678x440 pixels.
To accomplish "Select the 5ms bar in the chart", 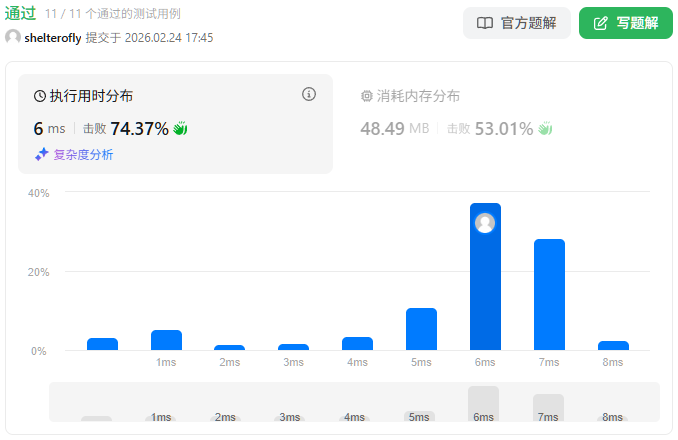I will pyautogui.click(x=421, y=329).
